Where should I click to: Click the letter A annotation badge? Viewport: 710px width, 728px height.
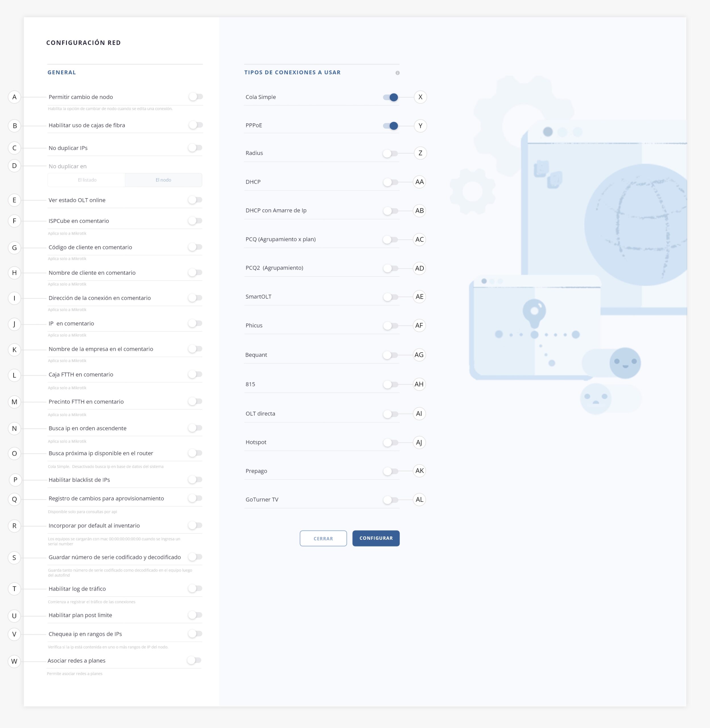coord(15,97)
